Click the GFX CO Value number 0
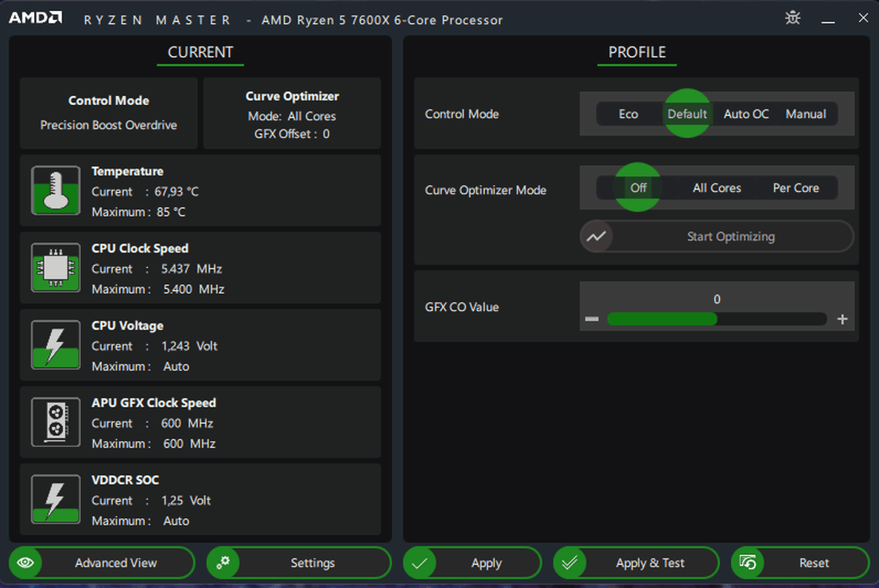The height and width of the screenshot is (588, 879). point(717,300)
